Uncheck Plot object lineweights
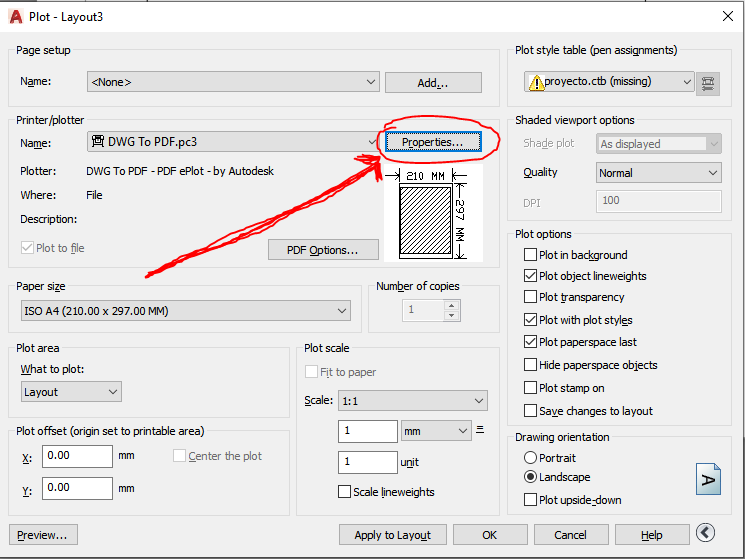 530,276
